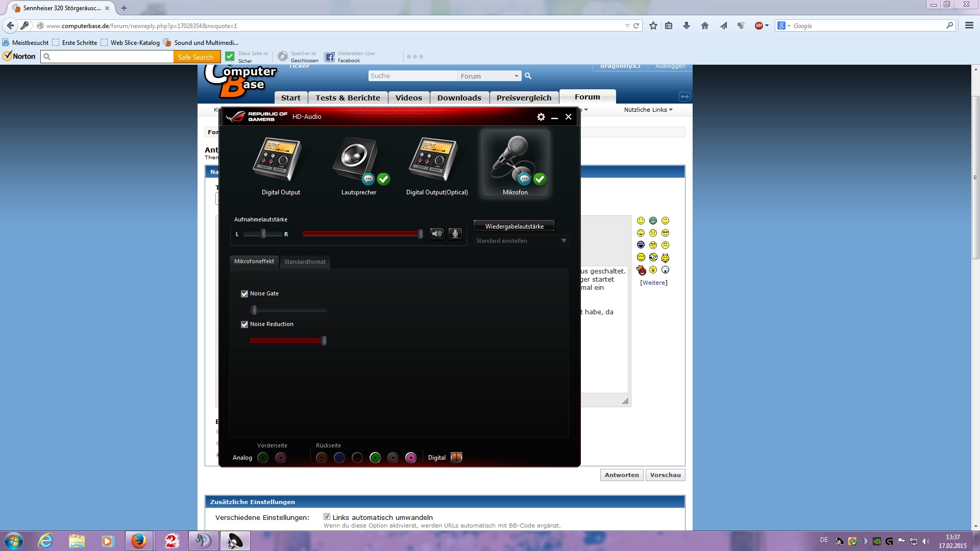Disable the Noise Gate checkbox

coord(244,294)
